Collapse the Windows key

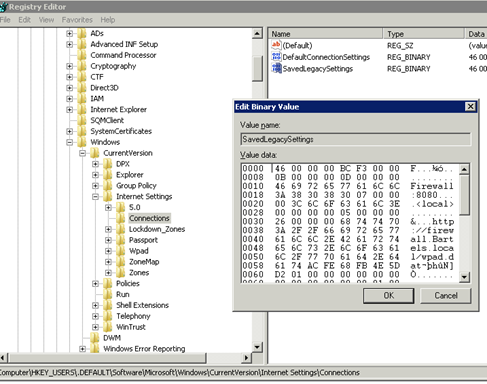click(x=69, y=142)
